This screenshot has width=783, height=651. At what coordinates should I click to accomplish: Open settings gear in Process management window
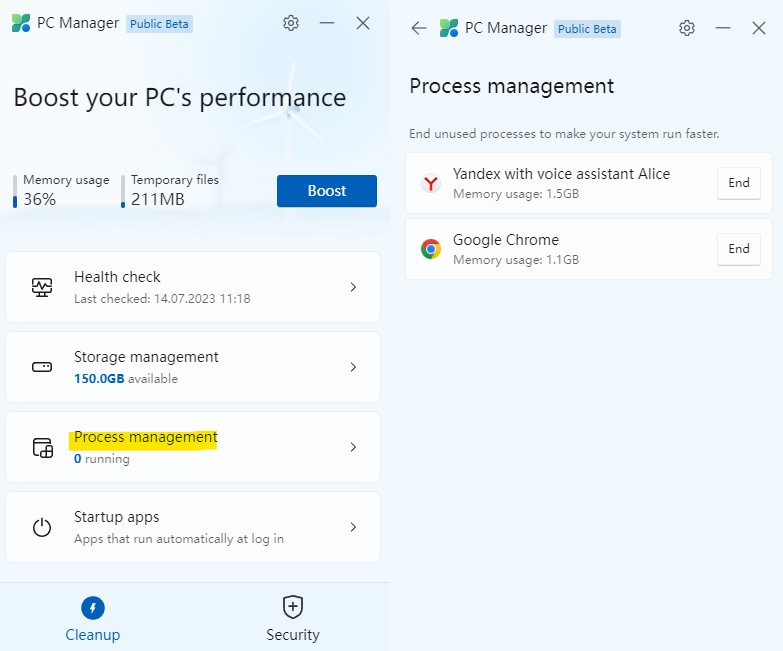[687, 28]
